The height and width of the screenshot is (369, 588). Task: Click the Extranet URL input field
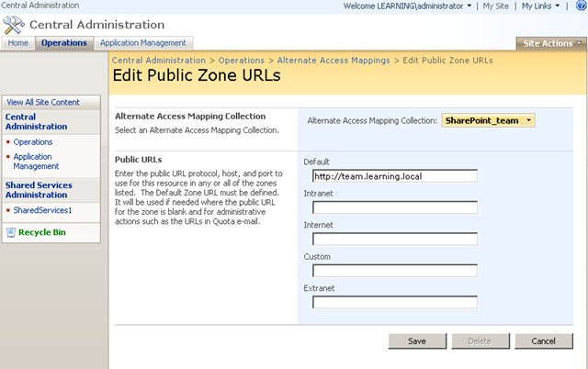[x=394, y=302]
